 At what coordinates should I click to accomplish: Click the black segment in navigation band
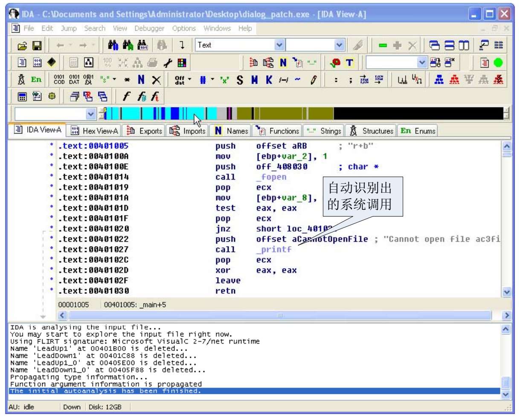point(418,114)
